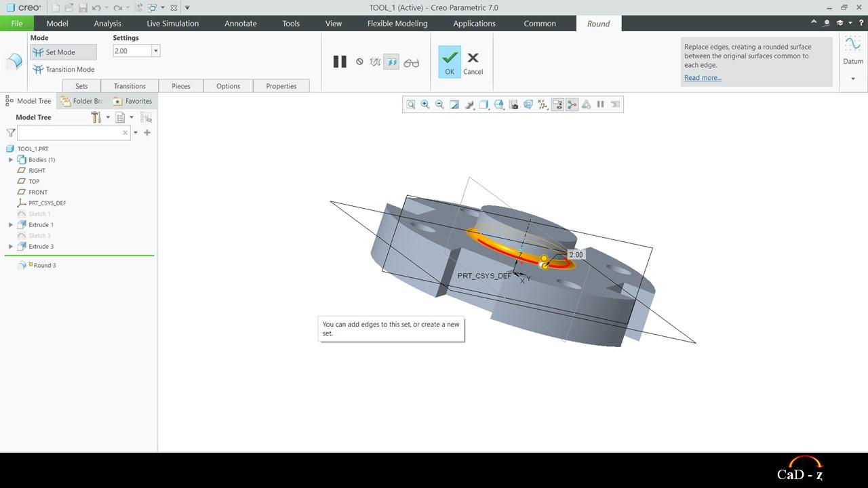Switch to the Tools ribbon tab

tap(291, 23)
